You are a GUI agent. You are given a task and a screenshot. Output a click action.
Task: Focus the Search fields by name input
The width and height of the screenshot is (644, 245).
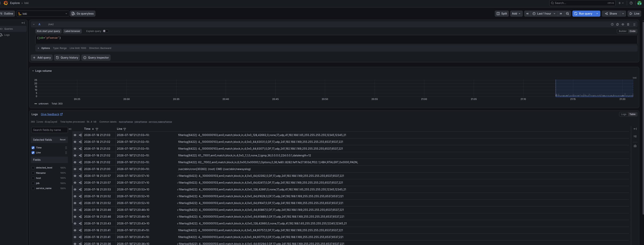(49, 130)
